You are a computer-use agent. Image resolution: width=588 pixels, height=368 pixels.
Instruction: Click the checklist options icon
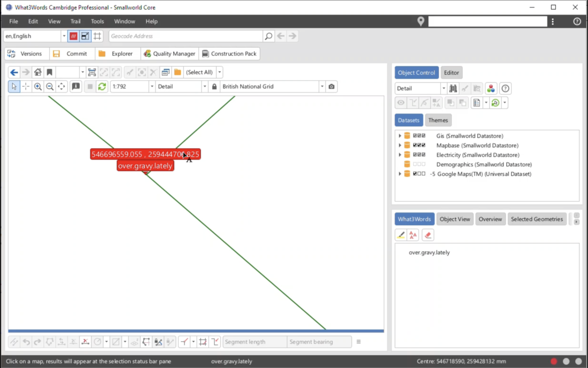click(x=477, y=103)
